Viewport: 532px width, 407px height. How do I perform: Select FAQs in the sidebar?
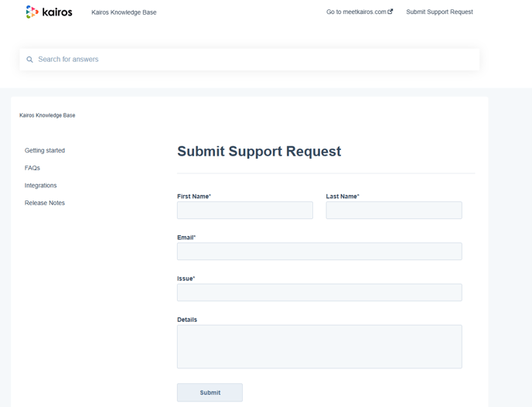(32, 168)
